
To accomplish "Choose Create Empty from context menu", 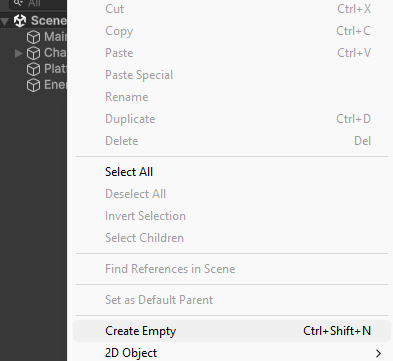I will click(x=232, y=331).
